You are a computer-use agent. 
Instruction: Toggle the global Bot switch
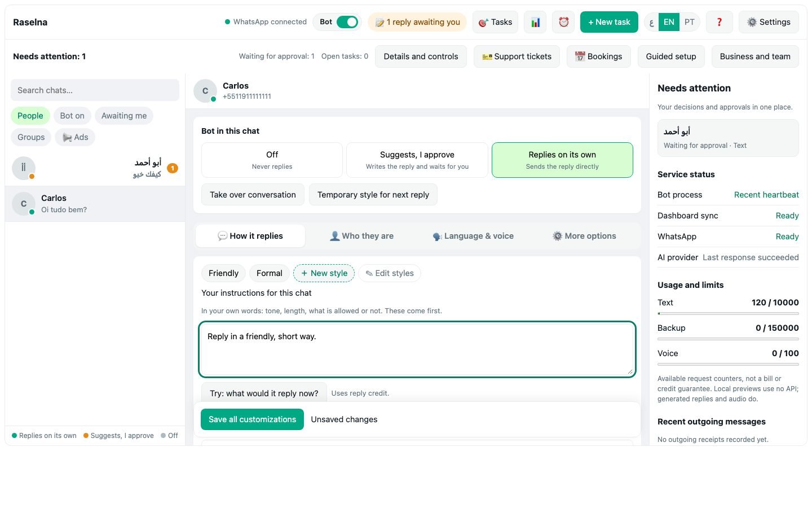(347, 22)
